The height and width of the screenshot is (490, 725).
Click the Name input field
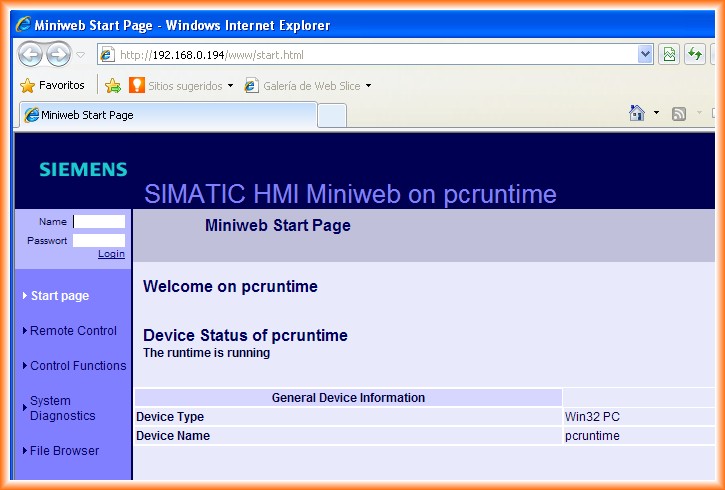tap(99, 222)
